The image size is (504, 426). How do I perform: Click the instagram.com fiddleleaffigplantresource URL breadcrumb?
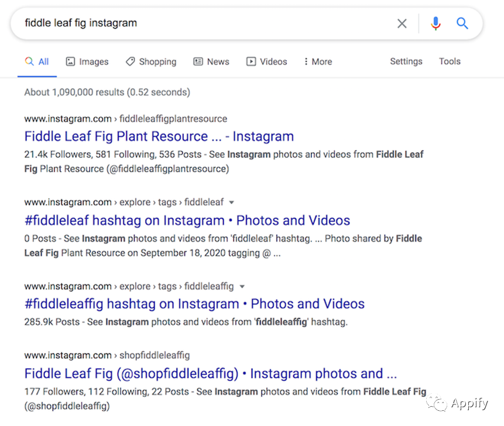pyautogui.click(x=126, y=119)
